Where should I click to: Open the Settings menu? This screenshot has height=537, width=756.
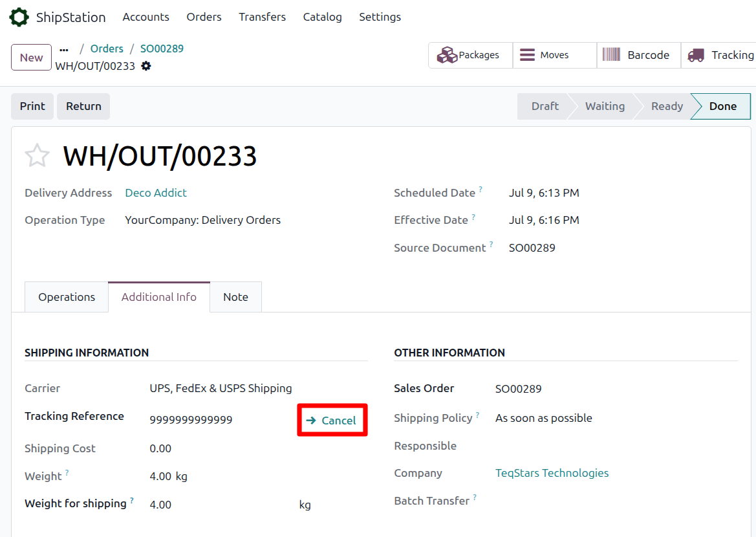click(380, 17)
